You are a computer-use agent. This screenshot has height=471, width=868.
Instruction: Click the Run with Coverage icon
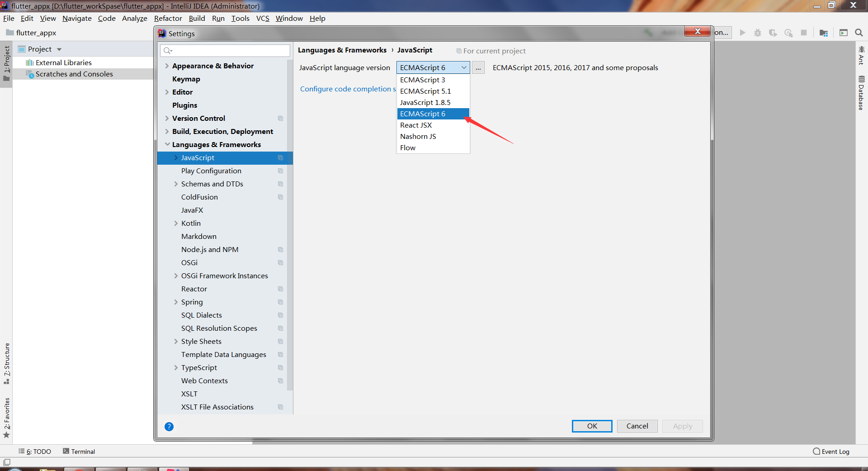tap(773, 33)
